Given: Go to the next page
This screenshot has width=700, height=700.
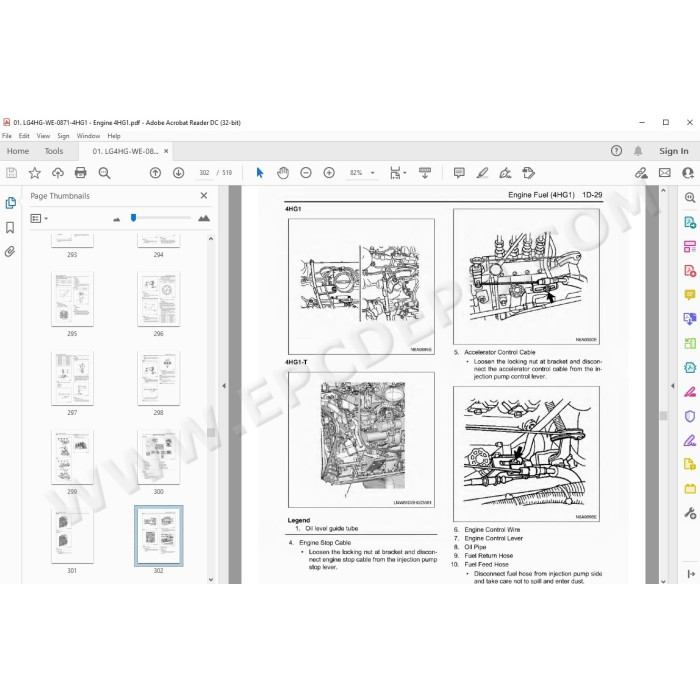Looking at the screenshot, I should click(178, 173).
